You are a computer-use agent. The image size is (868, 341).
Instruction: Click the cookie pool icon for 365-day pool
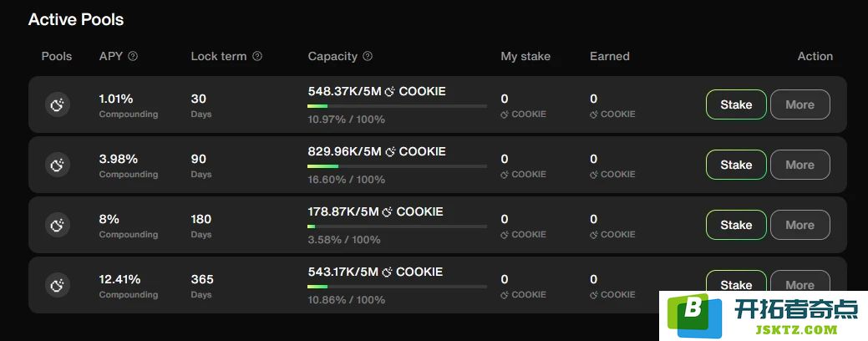coord(58,285)
